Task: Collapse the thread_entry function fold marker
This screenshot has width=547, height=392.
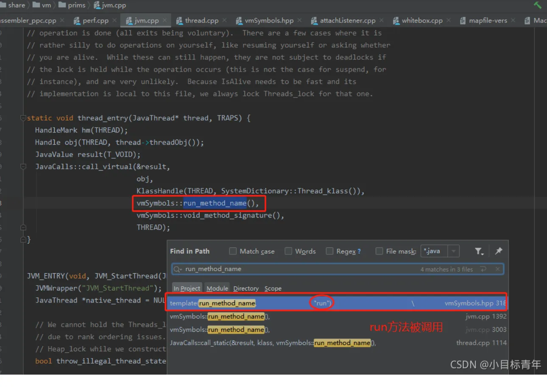Action: click(23, 118)
